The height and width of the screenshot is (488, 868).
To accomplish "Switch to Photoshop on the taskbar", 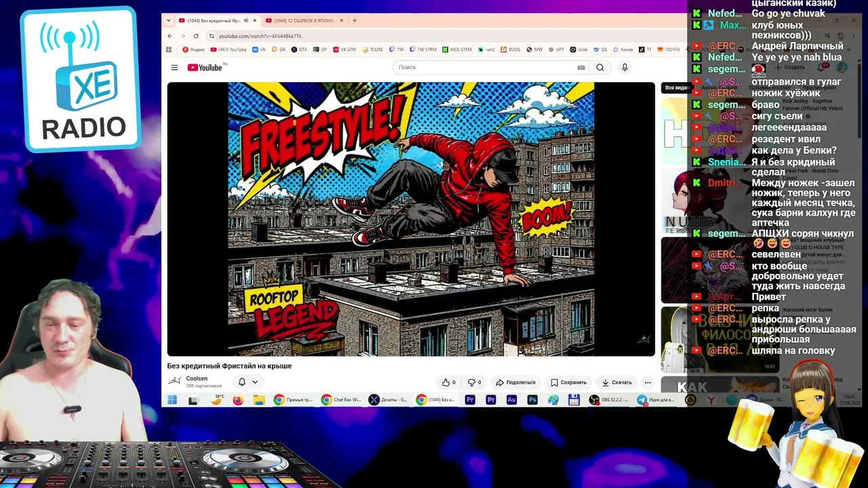I will coord(532,400).
